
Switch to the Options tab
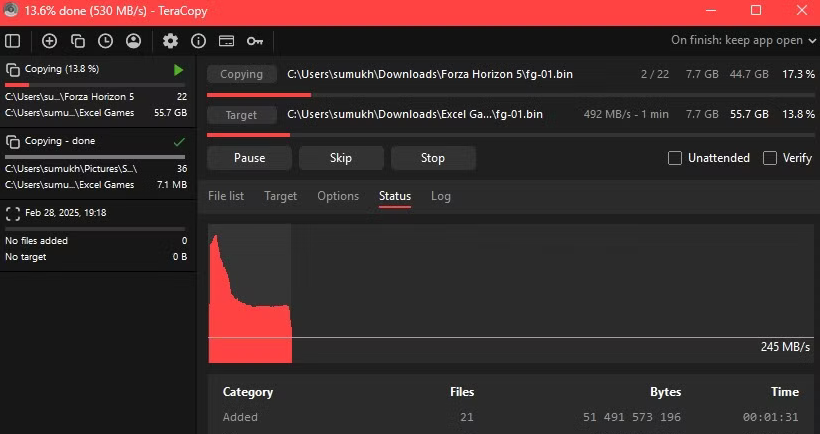pyautogui.click(x=338, y=196)
